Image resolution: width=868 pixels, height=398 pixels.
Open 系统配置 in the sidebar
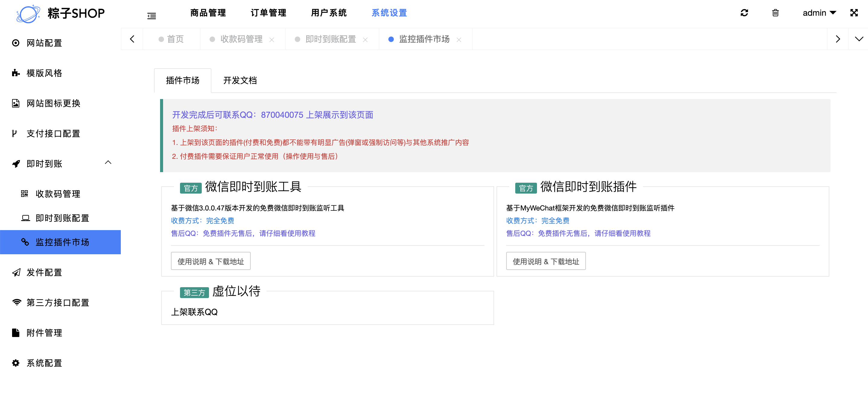[x=60, y=363]
